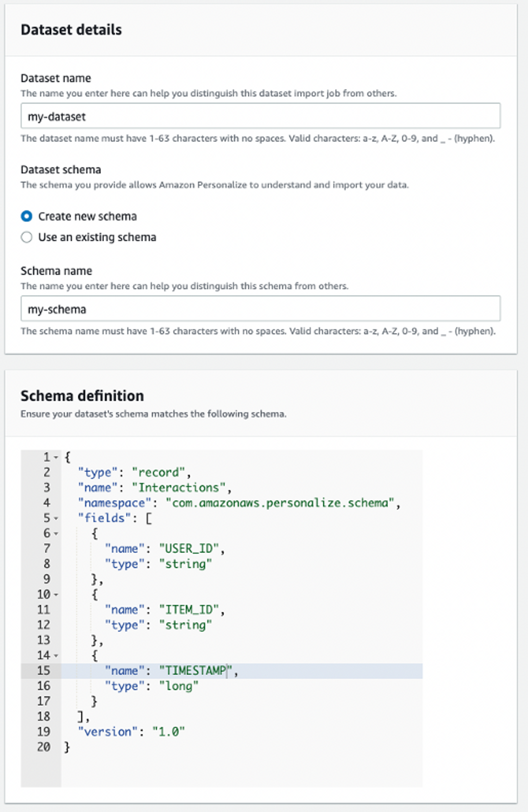Click the Dataset name input field
The image size is (528, 812).
click(260, 116)
